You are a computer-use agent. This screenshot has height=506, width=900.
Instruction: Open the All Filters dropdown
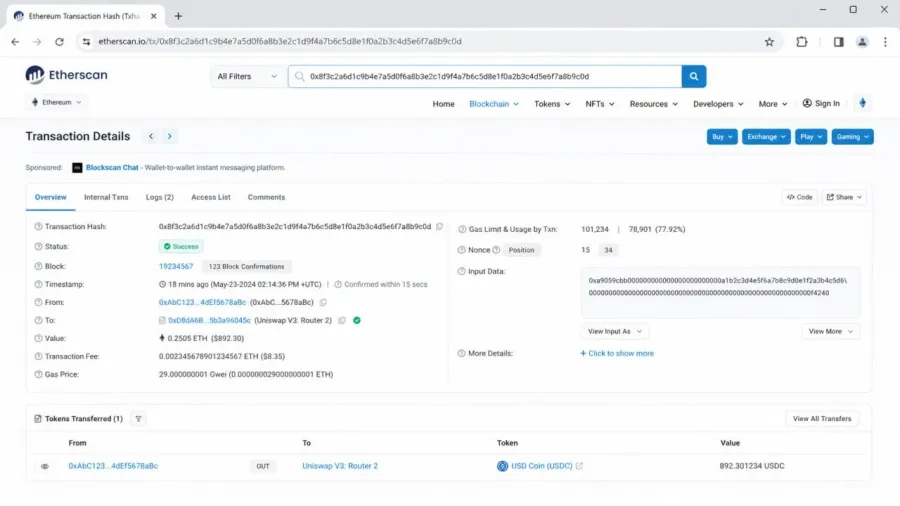[x=247, y=76]
